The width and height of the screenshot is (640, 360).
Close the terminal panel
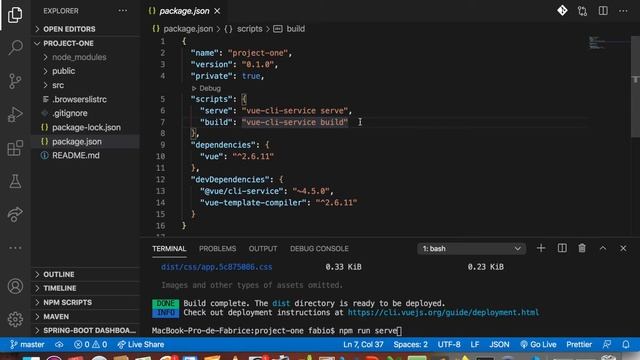coord(623,248)
